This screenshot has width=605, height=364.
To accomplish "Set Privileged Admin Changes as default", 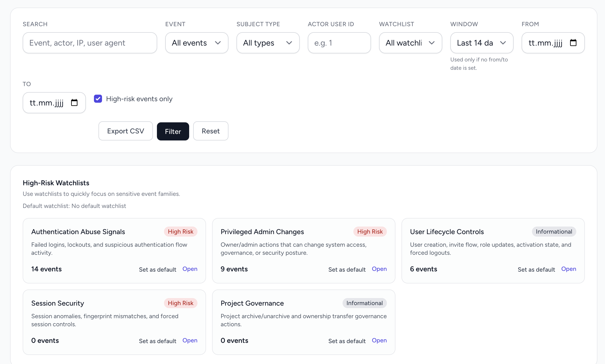I will pyautogui.click(x=347, y=270).
